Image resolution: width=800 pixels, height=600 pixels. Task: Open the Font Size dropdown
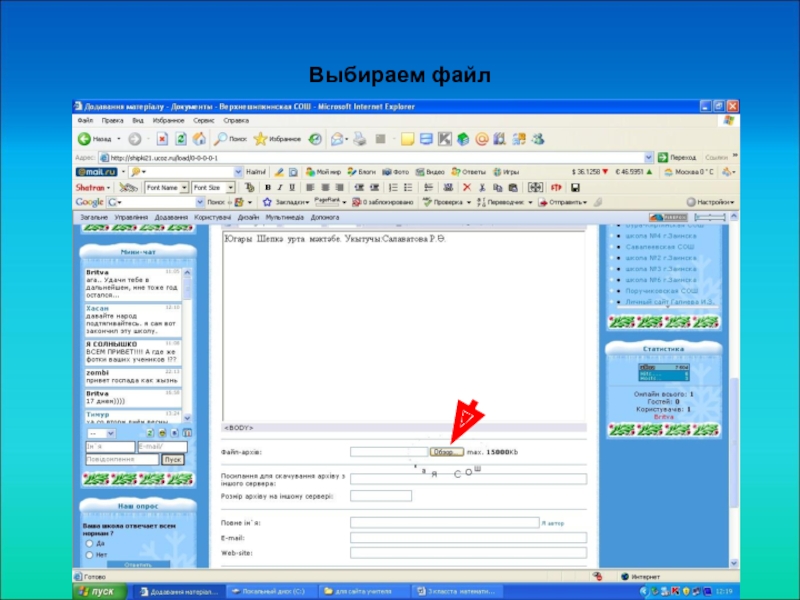[x=231, y=188]
